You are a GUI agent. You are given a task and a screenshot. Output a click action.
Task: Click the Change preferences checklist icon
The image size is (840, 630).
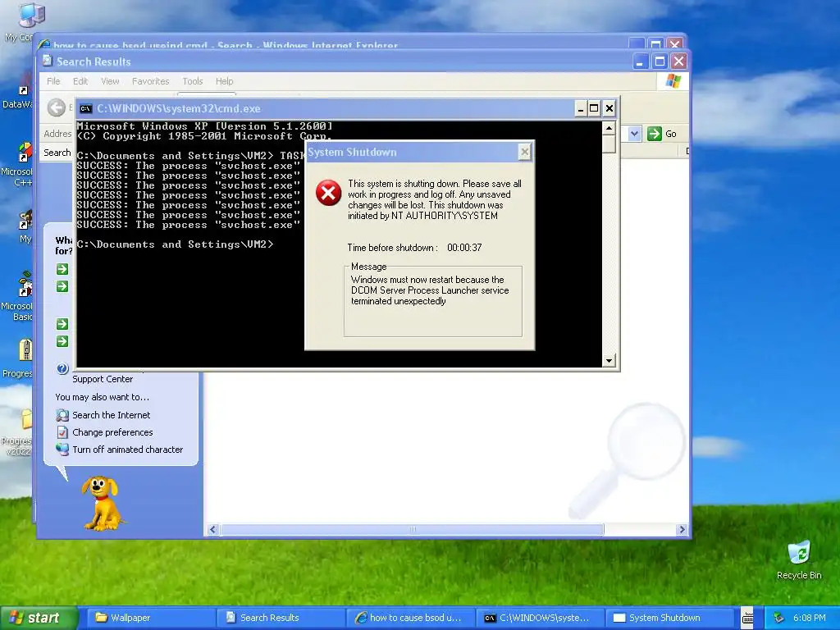pyautogui.click(x=62, y=431)
